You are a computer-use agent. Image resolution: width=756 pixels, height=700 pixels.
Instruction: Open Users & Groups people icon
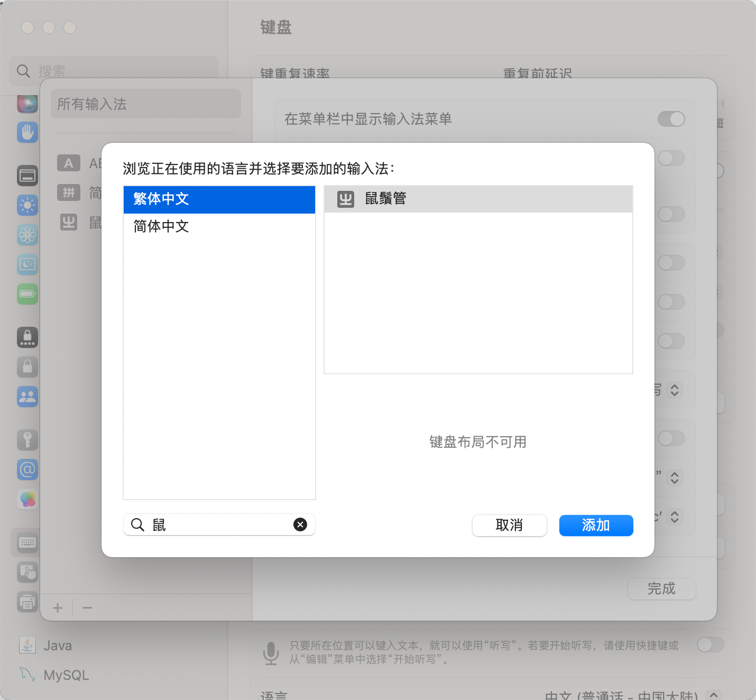(x=27, y=396)
